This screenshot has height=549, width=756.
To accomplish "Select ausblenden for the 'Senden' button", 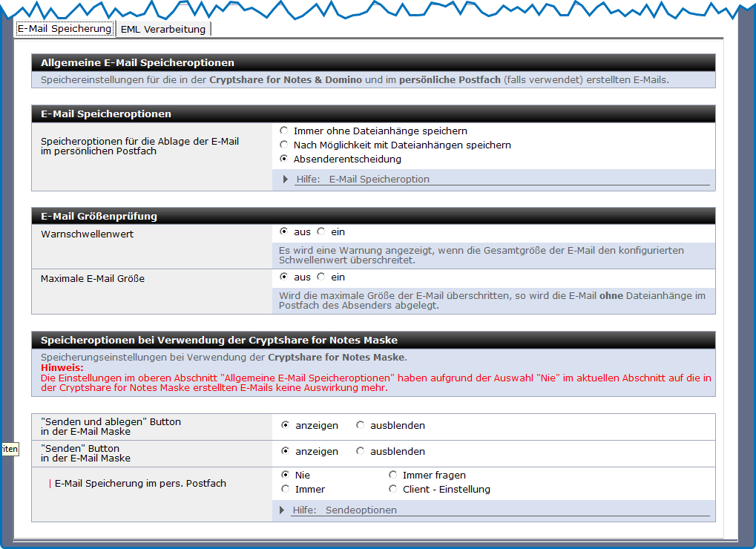I will [361, 451].
